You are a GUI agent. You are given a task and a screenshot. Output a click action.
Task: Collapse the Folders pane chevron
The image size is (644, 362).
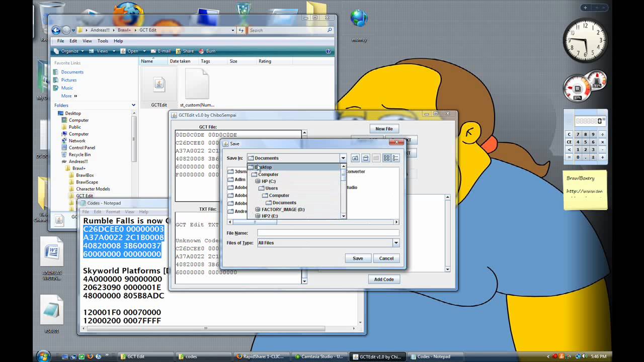133,105
